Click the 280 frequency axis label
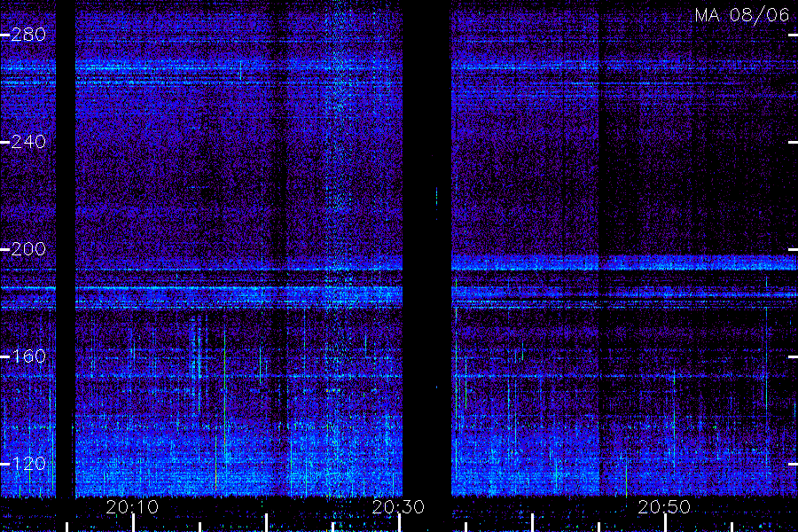The height and width of the screenshot is (532, 798). 28,35
